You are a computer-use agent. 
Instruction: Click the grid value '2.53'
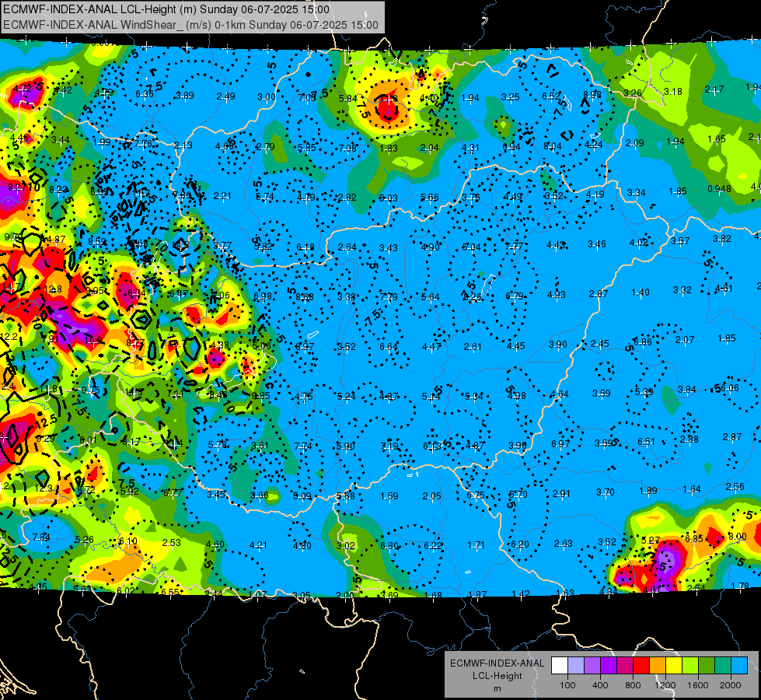(x=171, y=542)
